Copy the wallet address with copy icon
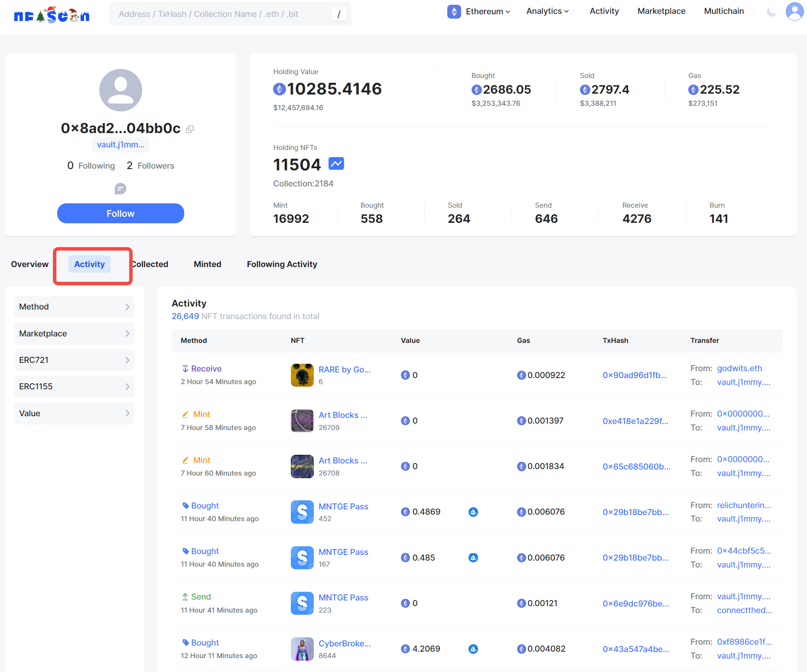The height and width of the screenshot is (672, 807). [x=190, y=129]
